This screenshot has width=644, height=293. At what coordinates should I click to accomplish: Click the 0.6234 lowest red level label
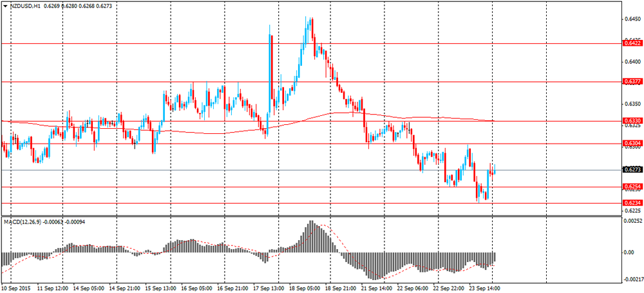pyautogui.click(x=631, y=203)
